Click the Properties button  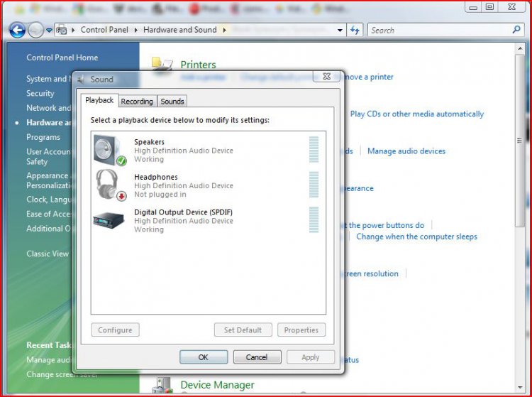coord(301,330)
